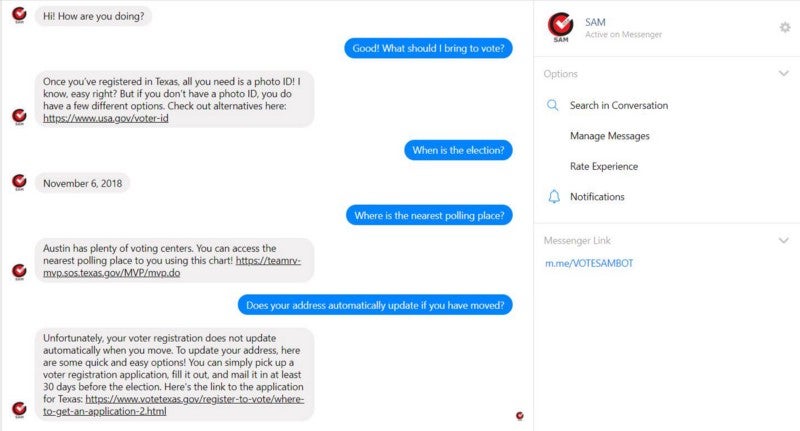Open the settings gear in SAM header
The image size is (800, 431).
coord(785,27)
